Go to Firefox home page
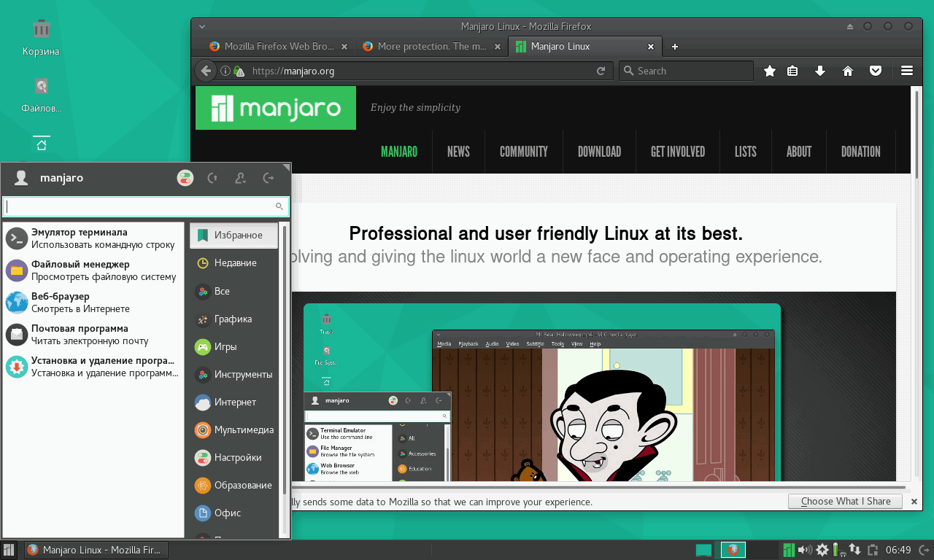The width and height of the screenshot is (934, 560). pyautogui.click(x=848, y=71)
